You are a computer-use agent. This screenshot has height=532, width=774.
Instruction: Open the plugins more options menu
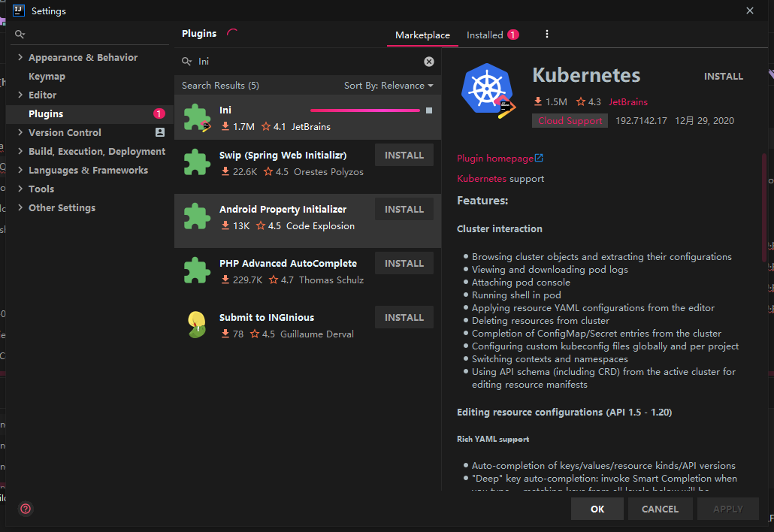pos(546,34)
